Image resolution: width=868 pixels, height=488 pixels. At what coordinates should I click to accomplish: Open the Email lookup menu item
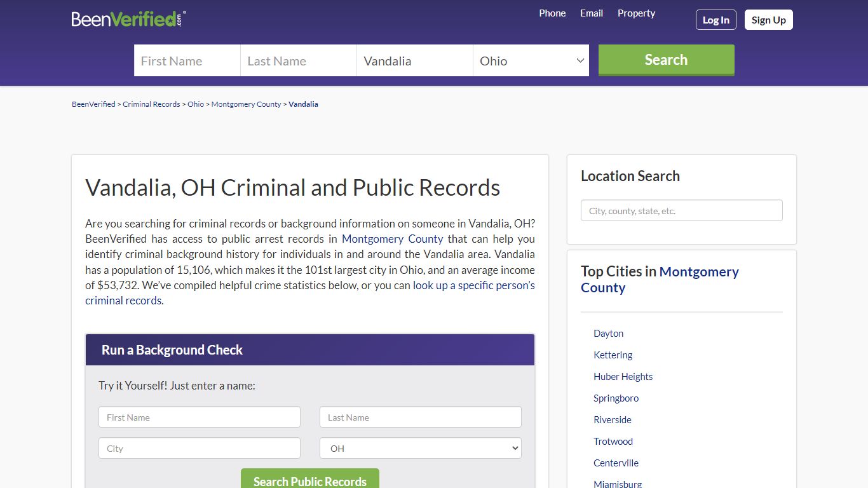tap(592, 13)
